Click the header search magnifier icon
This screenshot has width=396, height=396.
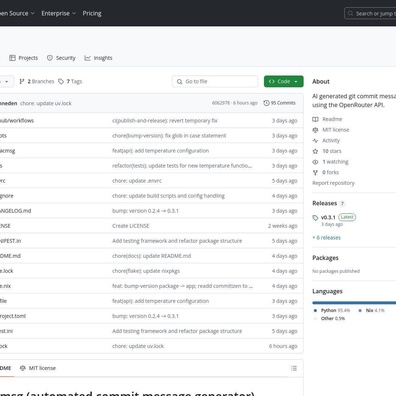click(350, 13)
